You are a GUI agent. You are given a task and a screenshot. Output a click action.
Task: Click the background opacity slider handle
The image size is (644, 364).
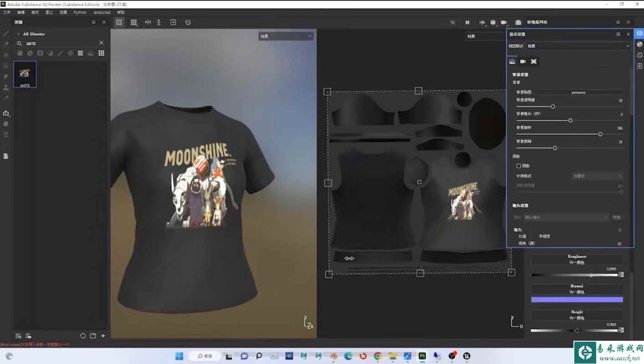point(553,107)
